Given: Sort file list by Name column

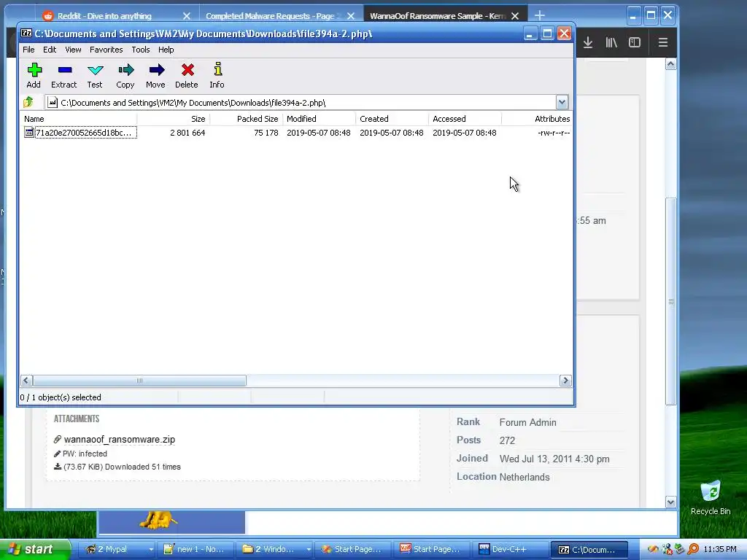Looking at the screenshot, I should (79, 119).
